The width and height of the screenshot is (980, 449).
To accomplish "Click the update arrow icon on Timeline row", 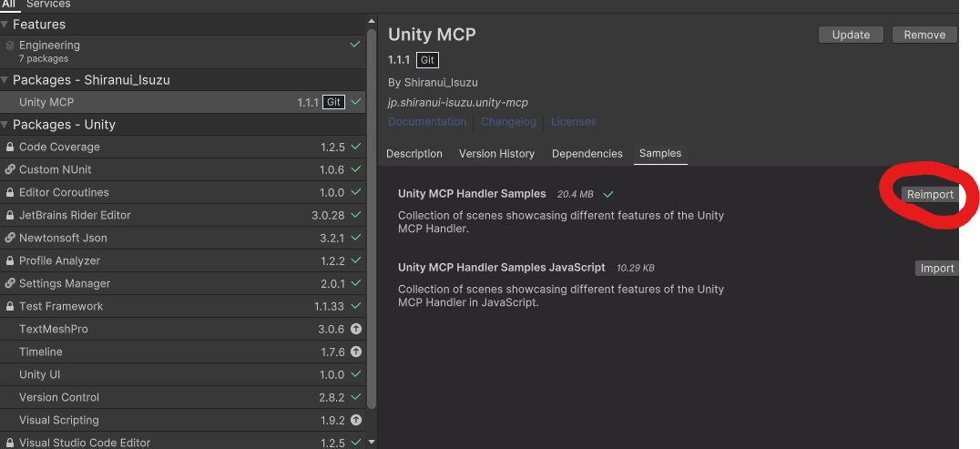I will (x=356, y=352).
